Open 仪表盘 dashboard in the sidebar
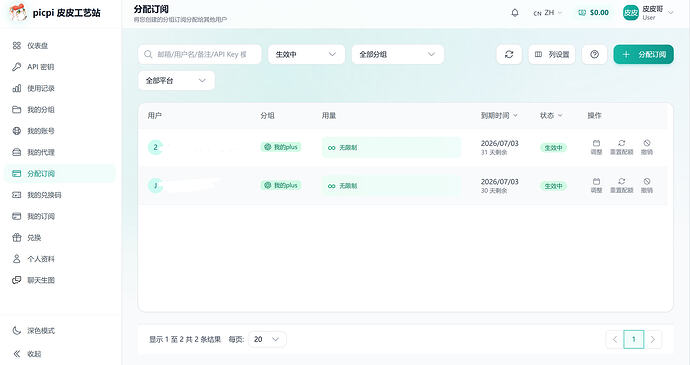Screen dimensions: 690x365 (x=60, y=45)
